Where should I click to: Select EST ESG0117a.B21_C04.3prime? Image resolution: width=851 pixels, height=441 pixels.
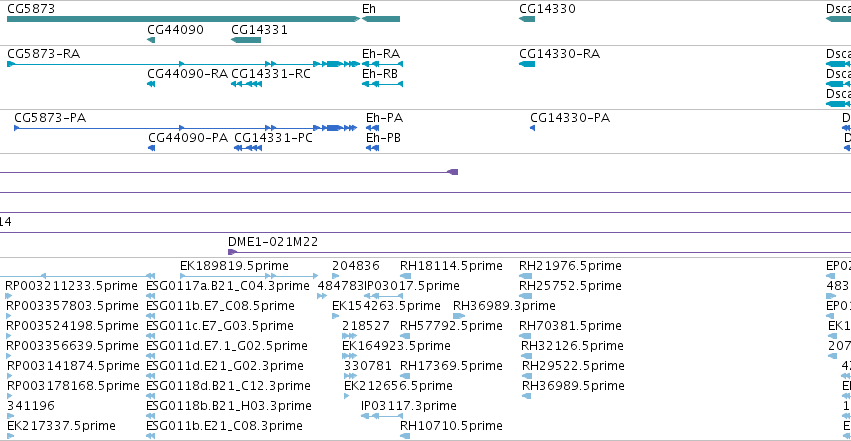click(x=228, y=286)
